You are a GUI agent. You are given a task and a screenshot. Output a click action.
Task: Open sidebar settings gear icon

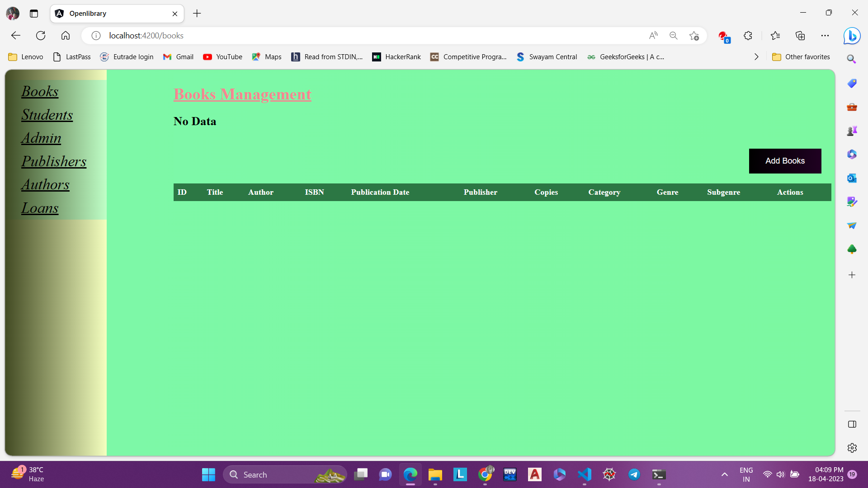coord(852,448)
